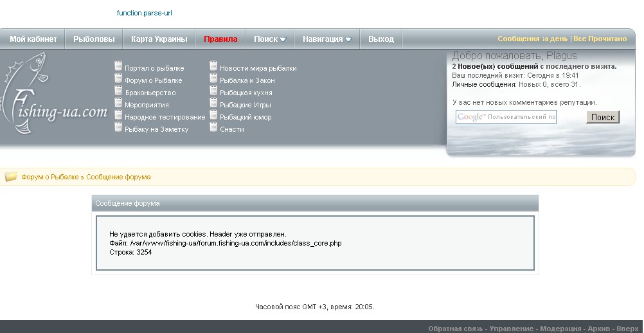Click the notepad icon beside Новости мира рыбалки
Image resolution: width=644 pixels, height=333 pixels.
213,66
